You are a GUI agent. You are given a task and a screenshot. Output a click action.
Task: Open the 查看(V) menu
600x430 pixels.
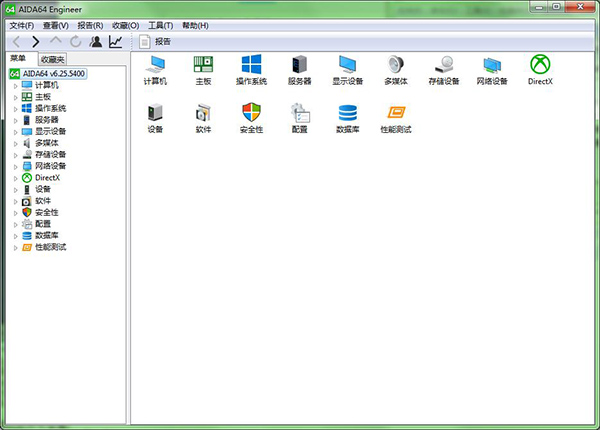[56, 26]
